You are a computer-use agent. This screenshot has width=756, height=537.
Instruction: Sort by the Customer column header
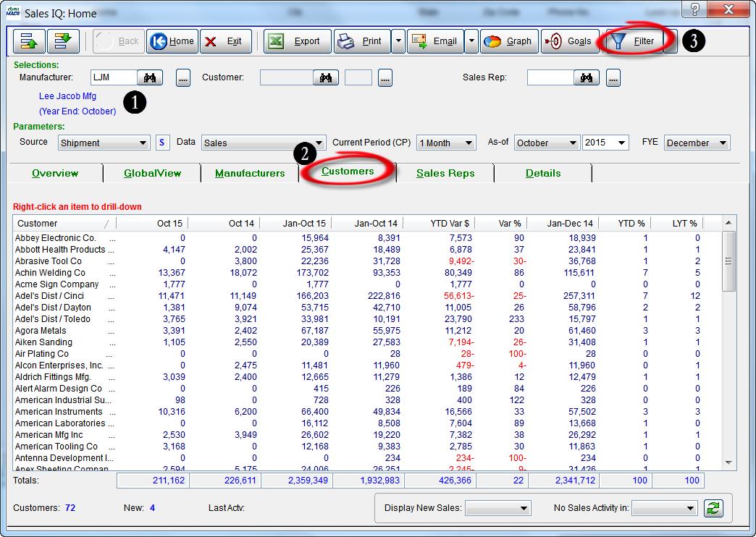coord(64,223)
